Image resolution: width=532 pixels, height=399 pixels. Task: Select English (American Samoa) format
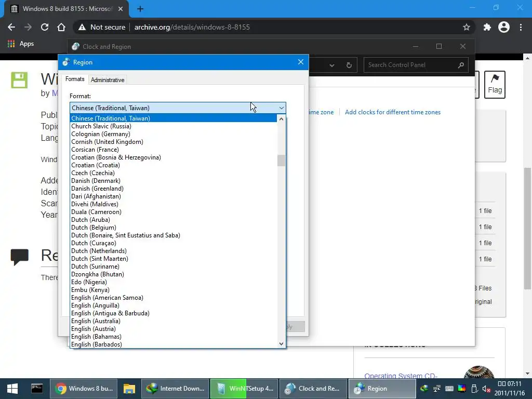click(173, 298)
